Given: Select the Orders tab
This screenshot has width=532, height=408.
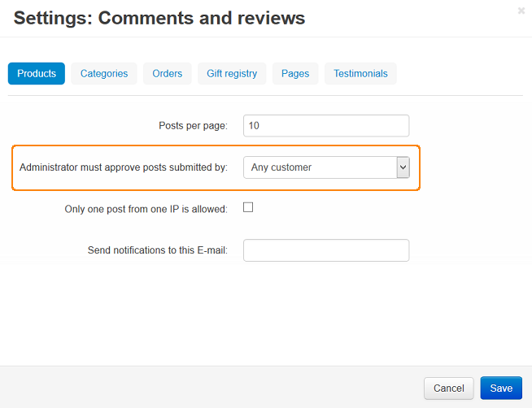Looking at the screenshot, I should point(168,73).
